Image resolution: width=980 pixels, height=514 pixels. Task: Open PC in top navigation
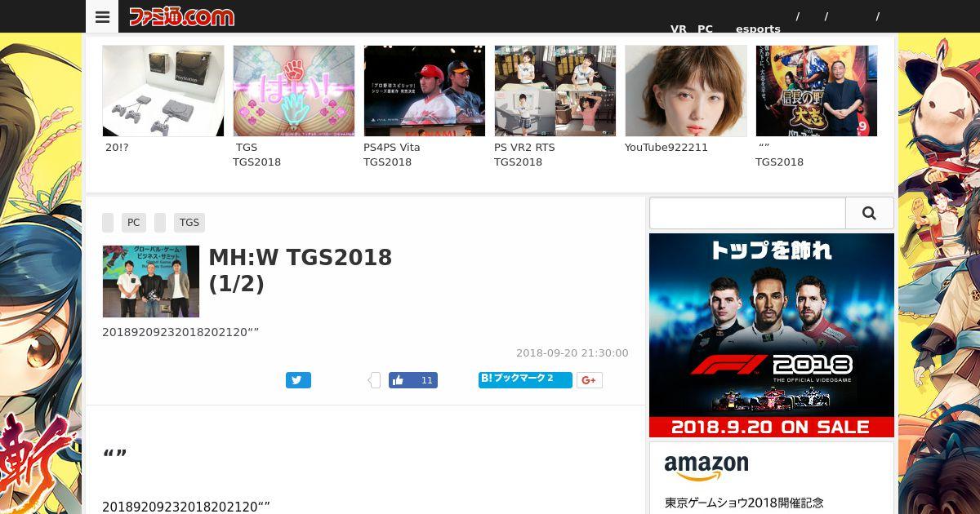tap(705, 29)
